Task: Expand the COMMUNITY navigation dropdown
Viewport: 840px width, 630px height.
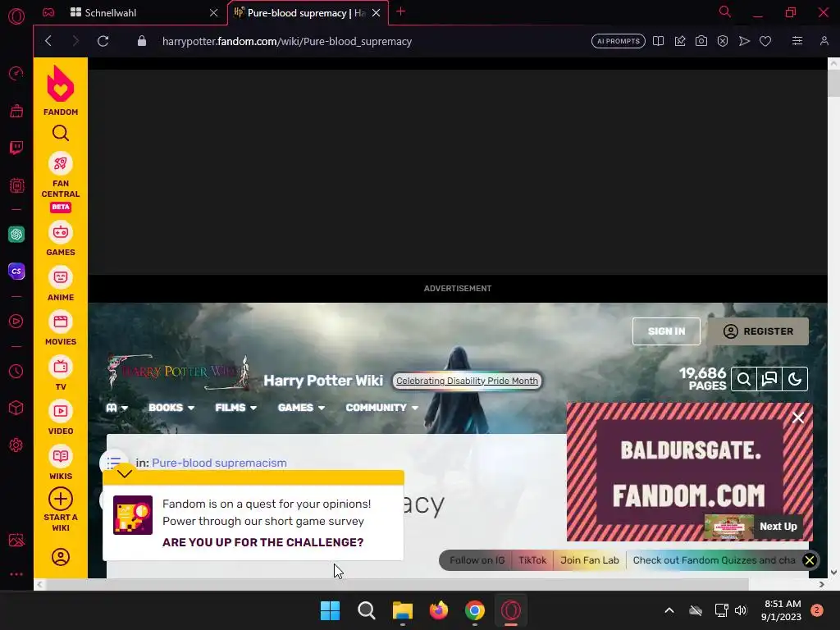Action: [x=382, y=408]
